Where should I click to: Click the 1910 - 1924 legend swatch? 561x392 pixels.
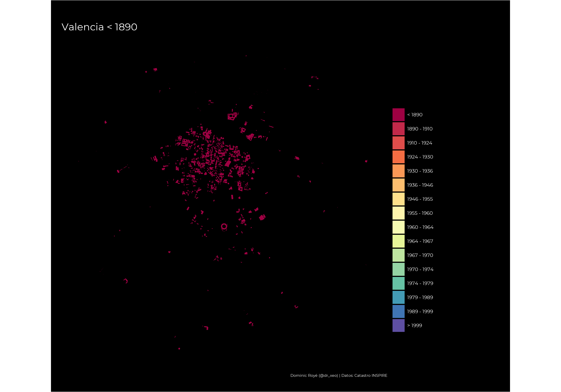click(398, 143)
